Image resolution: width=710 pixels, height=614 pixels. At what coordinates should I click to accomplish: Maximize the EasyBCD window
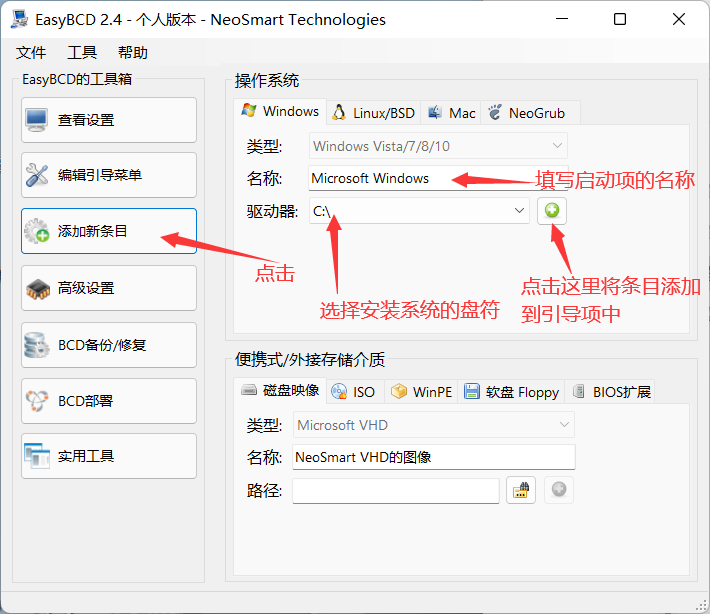[x=620, y=19]
